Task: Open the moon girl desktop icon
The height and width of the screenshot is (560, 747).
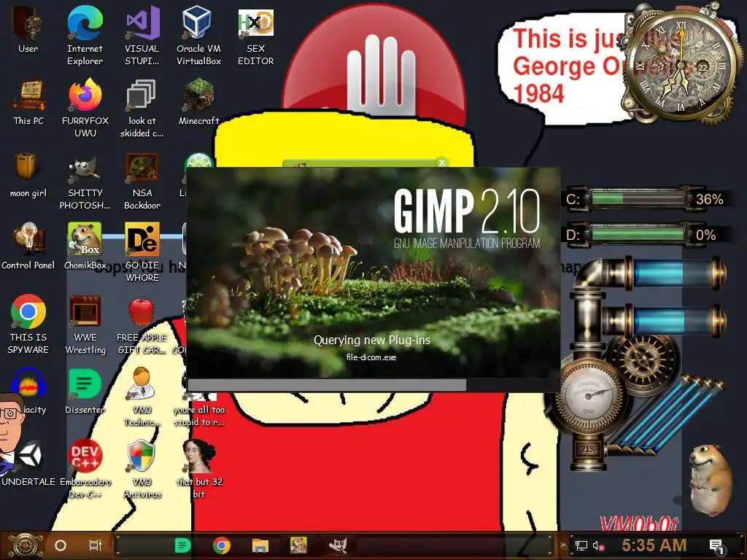Action: pyautogui.click(x=28, y=175)
